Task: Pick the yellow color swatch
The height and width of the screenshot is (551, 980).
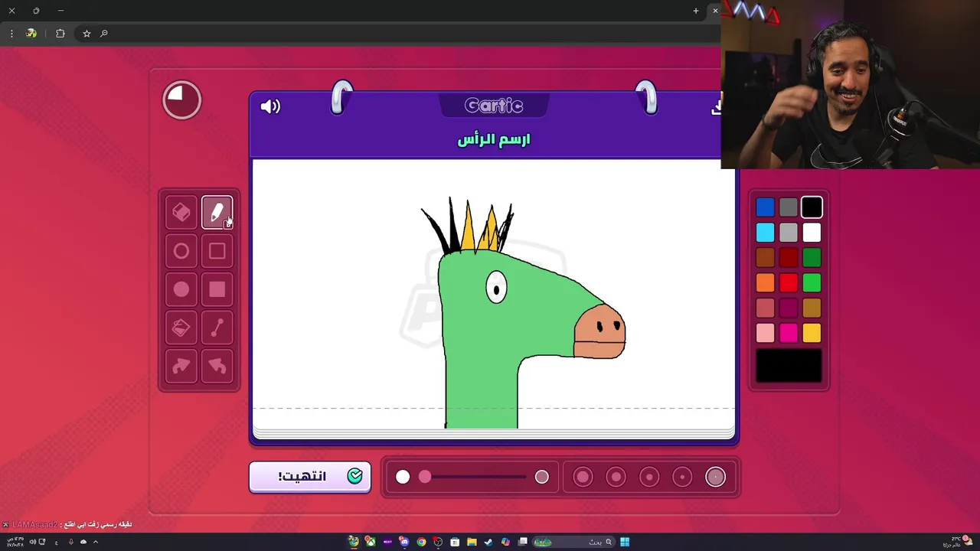Action: pyautogui.click(x=812, y=333)
